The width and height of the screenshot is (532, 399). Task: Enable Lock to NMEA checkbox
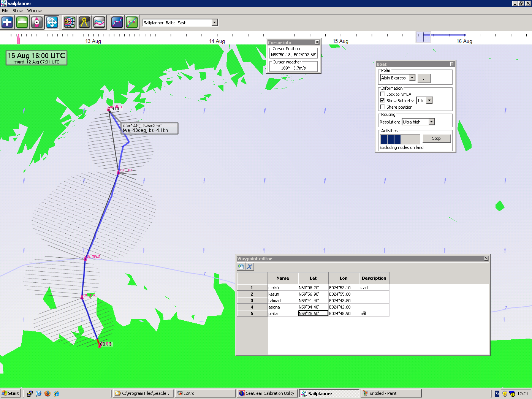[382, 94]
